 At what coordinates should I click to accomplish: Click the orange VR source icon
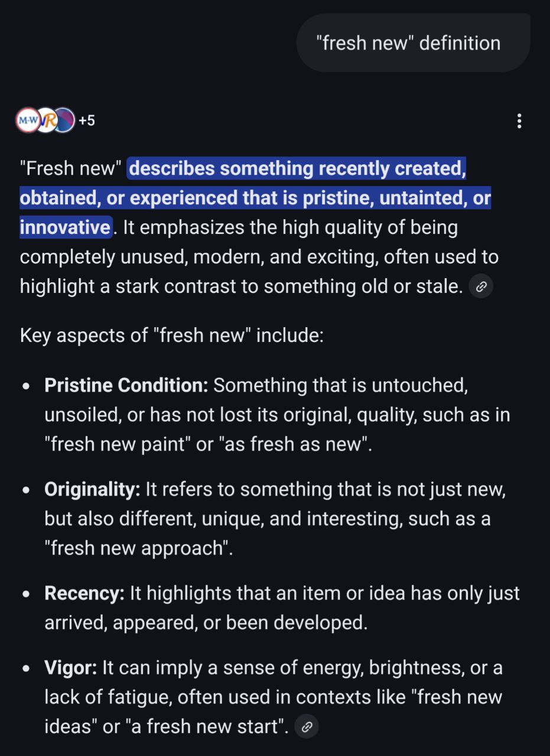(46, 120)
